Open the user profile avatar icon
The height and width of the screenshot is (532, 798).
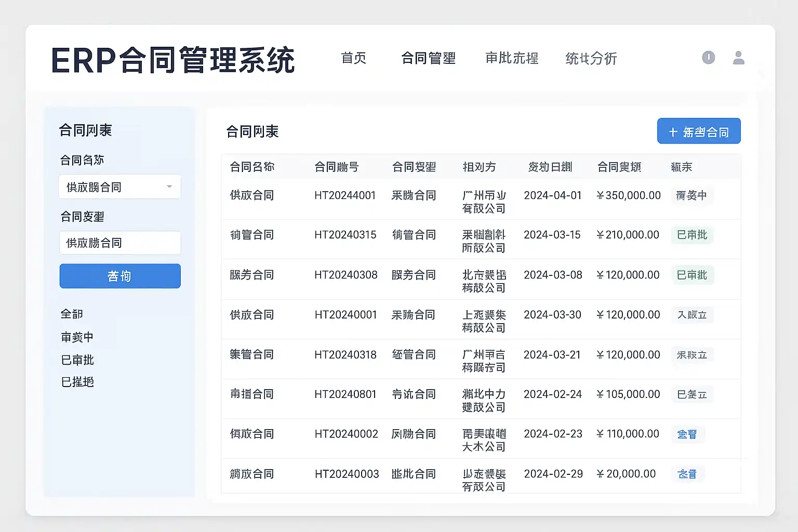coord(738,58)
